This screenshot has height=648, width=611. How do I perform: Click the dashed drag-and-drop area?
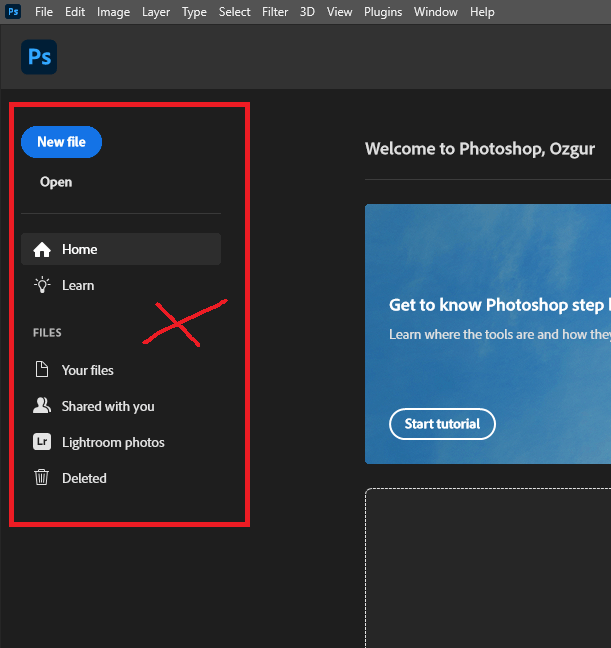click(488, 568)
